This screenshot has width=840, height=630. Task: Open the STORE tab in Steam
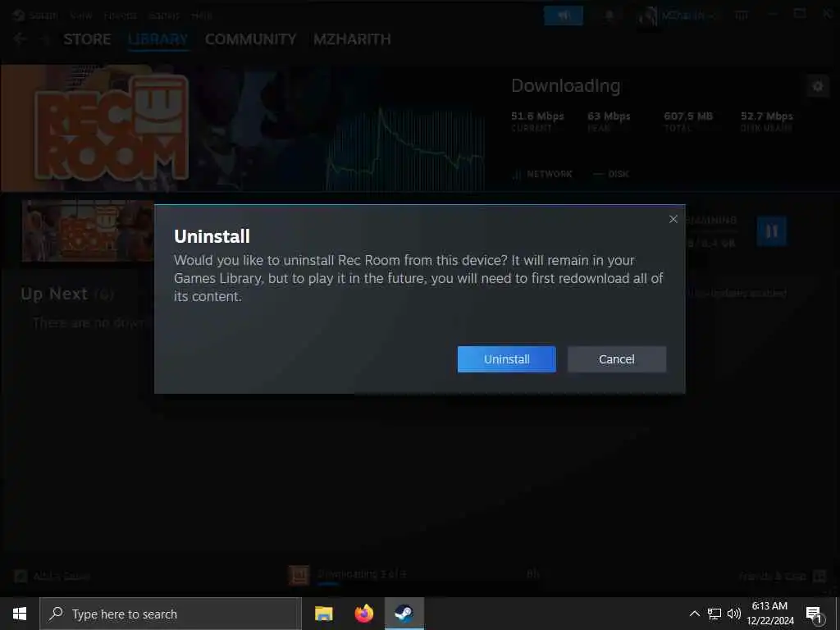pyautogui.click(x=87, y=39)
